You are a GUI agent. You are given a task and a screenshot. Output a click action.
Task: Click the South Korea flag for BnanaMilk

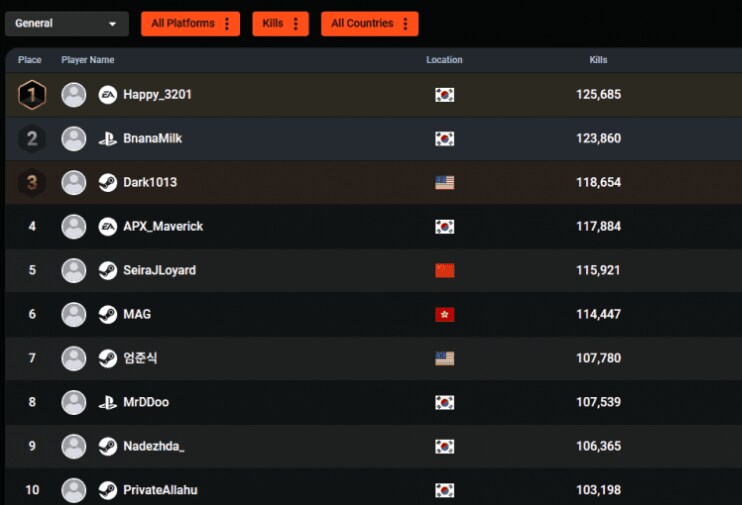click(x=444, y=139)
